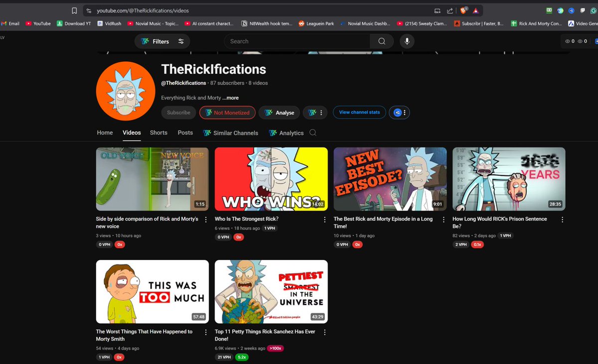Open three-dot menu beside the IQ badge
This screenshot has height=364, width=598.
405,113
